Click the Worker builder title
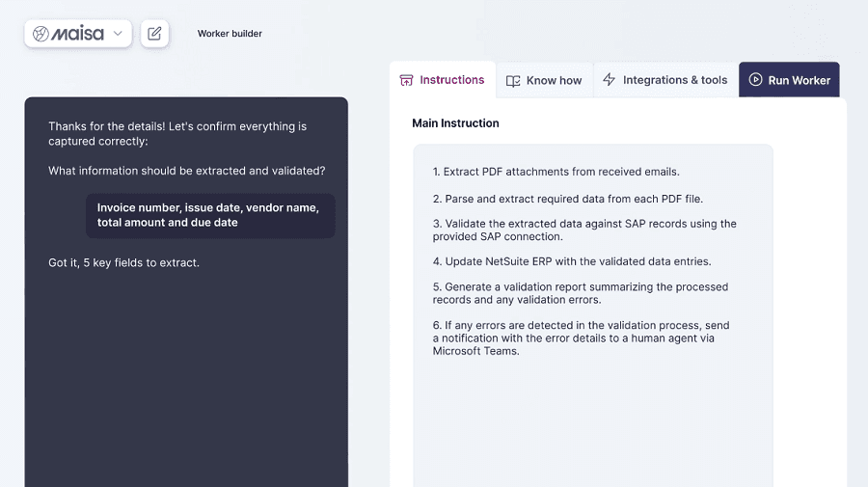This screenshot has width=868, height=487. [x=230, y=34]
